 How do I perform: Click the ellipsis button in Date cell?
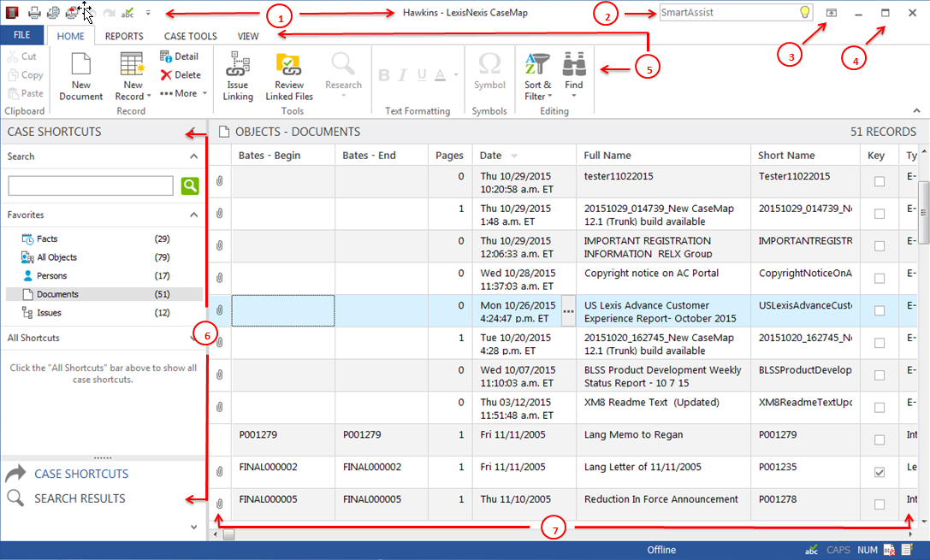pos(568,311)
